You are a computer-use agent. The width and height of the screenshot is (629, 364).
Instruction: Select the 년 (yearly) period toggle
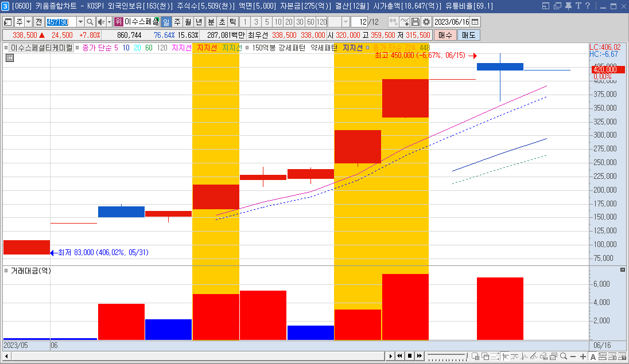pyautogui.click(x=199, y=22)
